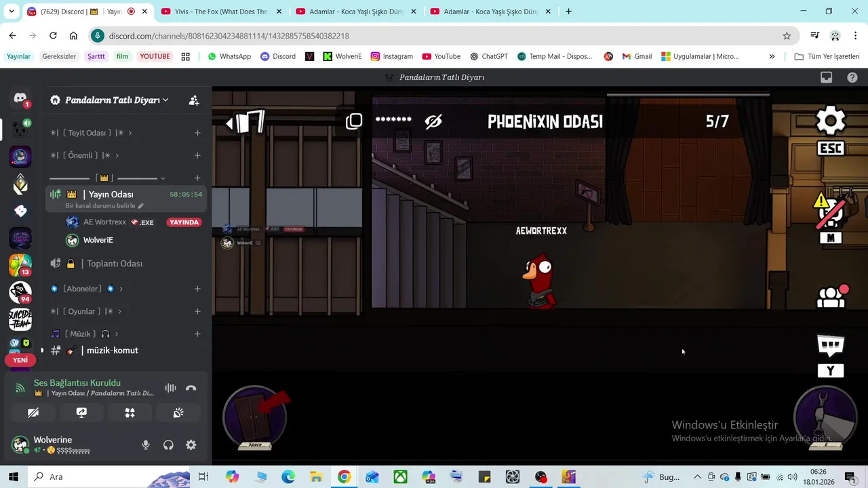The image size is (868, 488).
Task: Switch to the last Adamlar YouTube tab
Action: (490, 12)
